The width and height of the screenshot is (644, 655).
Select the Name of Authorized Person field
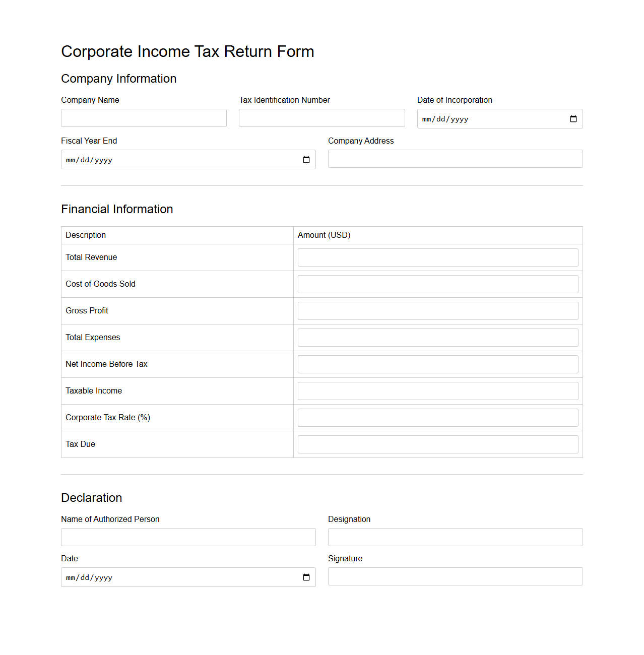tap(188, 537)
